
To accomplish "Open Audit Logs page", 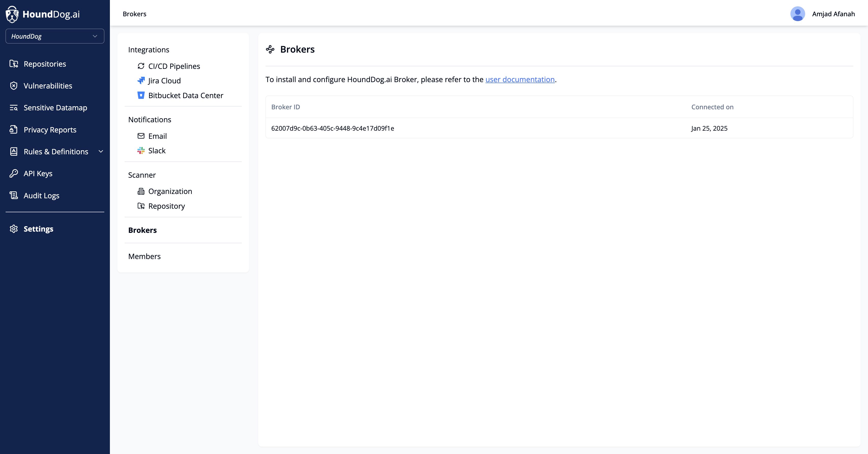I will (x=41, y=195).
